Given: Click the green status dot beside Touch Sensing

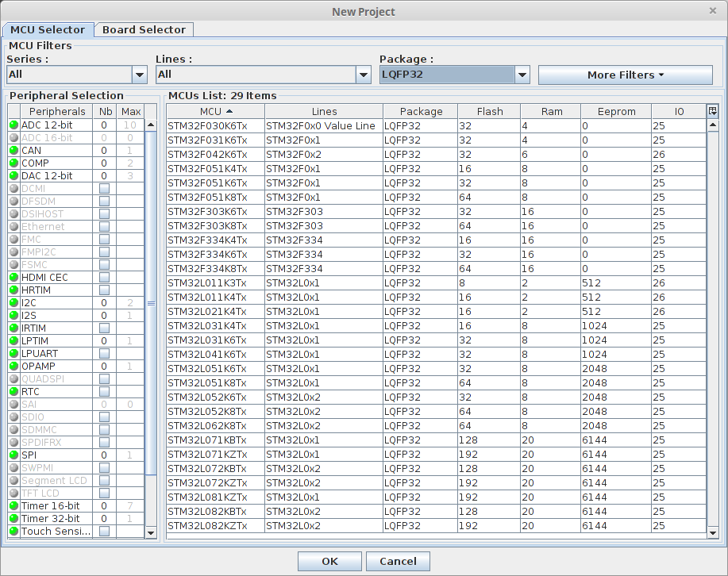Looking at the screenshot, I should 14,531.
